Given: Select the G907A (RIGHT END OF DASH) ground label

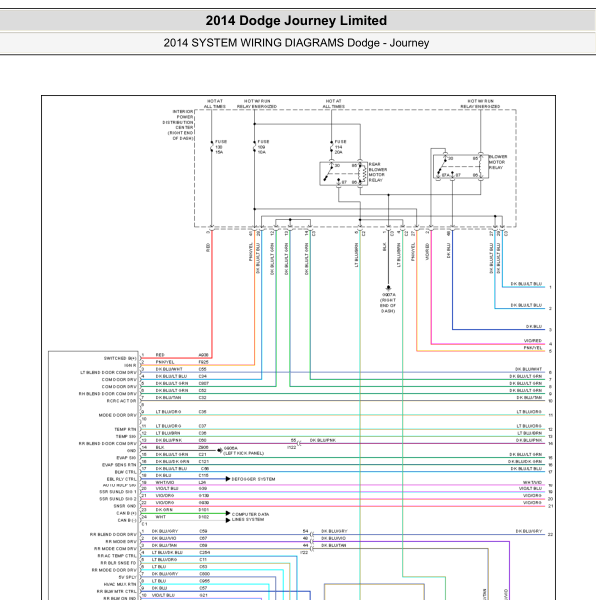Looking at the screenshot, I should [x=388, y=303].
